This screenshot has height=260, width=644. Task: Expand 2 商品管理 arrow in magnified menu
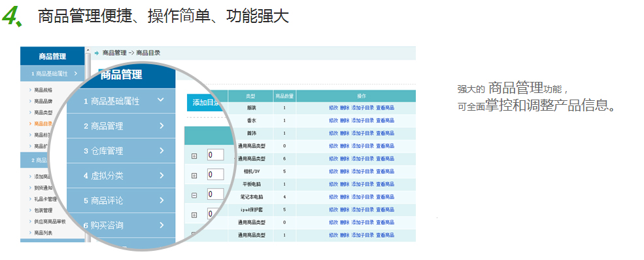coord(162,126)
